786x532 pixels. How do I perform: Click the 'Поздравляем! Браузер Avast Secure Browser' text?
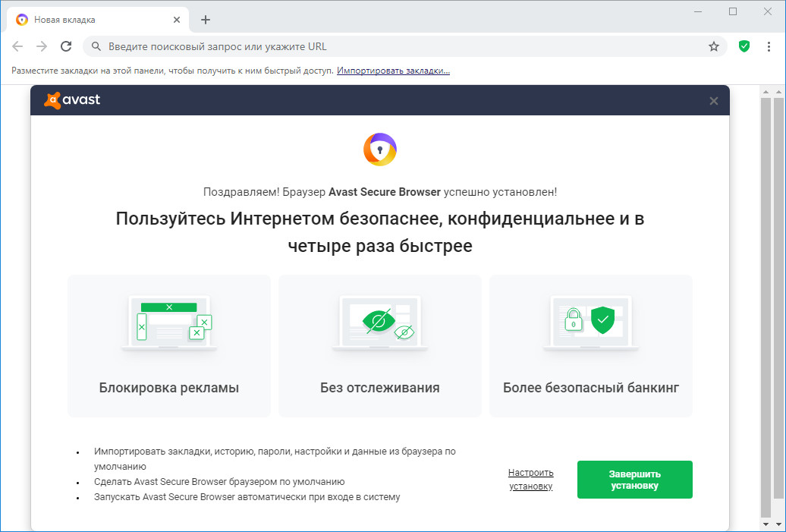380,192
